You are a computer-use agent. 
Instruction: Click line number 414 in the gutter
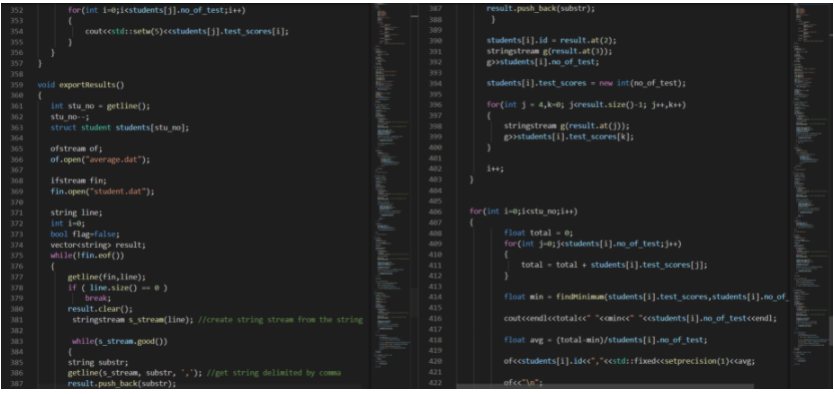coord(434,297)
